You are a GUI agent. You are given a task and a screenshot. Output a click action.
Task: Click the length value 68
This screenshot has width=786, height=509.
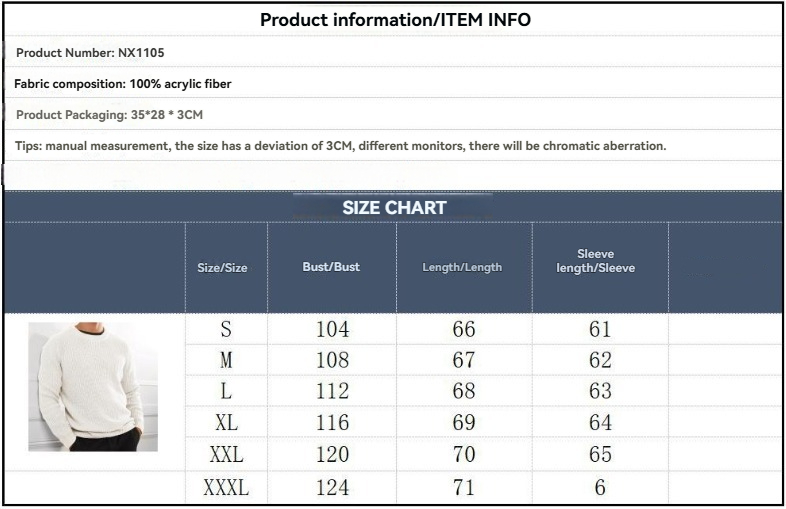pyautogui.click(x=464, y=391)
